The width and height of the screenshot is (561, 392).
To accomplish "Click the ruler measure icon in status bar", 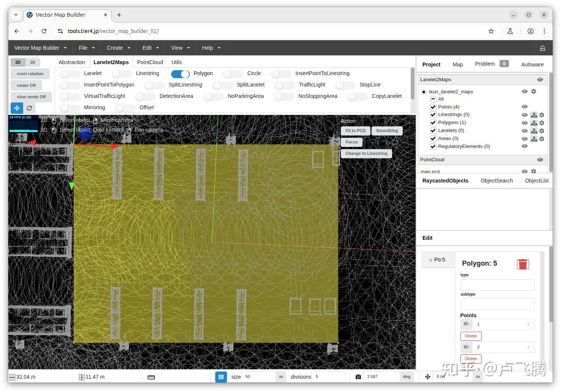I will point(151,377).
